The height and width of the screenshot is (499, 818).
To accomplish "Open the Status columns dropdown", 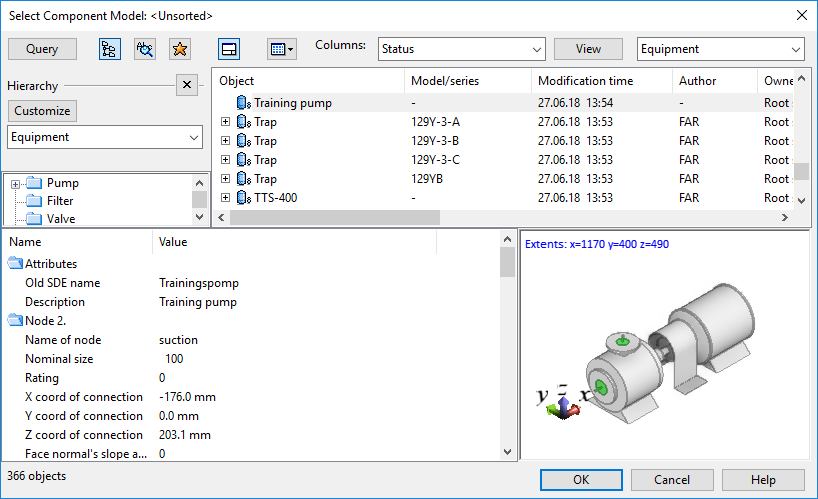I will pyautogui.click(x=462, y=49).
